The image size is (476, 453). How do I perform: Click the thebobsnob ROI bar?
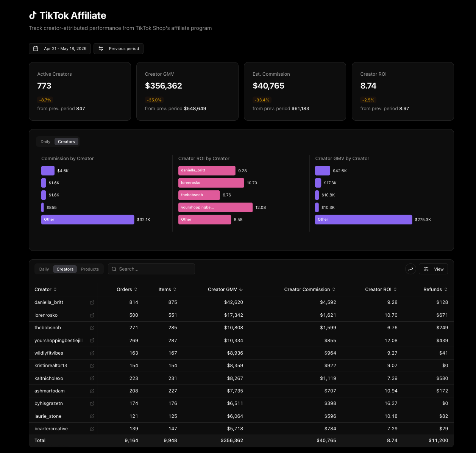coord(199,195)
